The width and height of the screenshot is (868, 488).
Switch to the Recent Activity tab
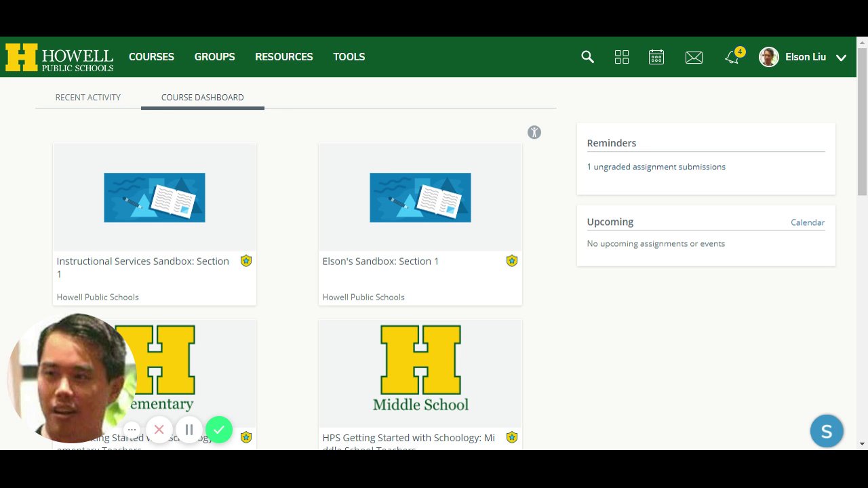click(88, 98)
